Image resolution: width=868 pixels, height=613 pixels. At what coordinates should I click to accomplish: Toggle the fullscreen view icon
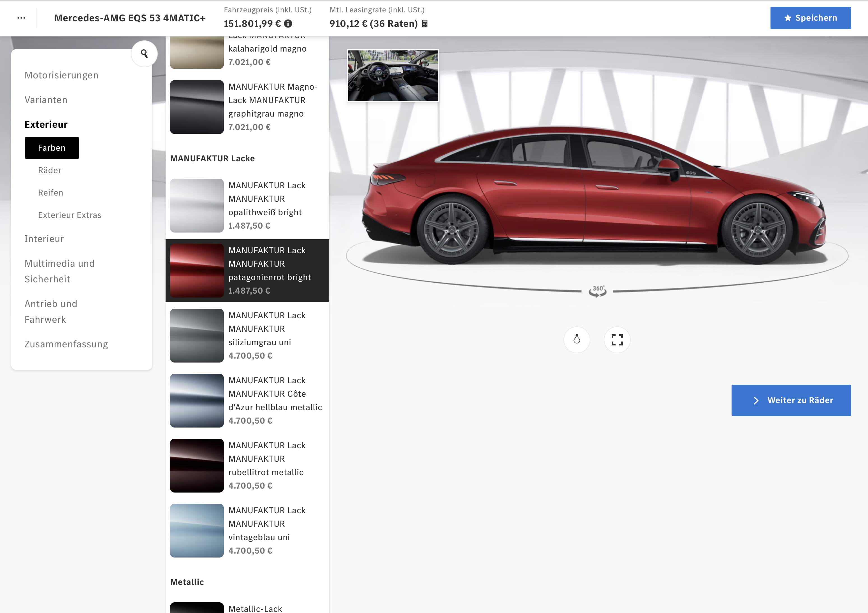(617, 339)
